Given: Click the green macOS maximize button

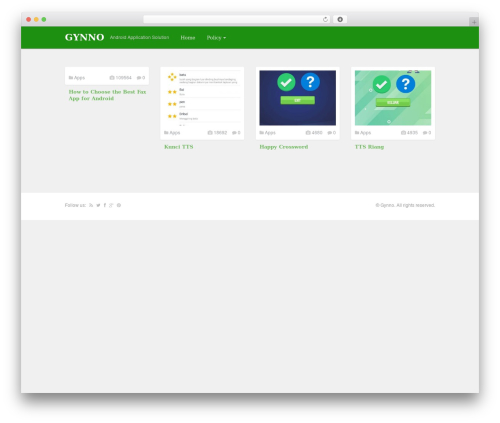Looking at the screenshot, I should click(44, 19).
